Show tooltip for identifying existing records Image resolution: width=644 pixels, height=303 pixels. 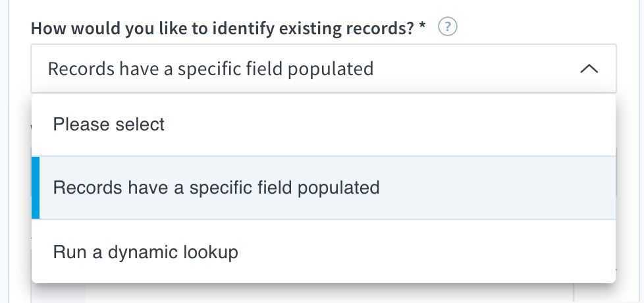(448, 28)
